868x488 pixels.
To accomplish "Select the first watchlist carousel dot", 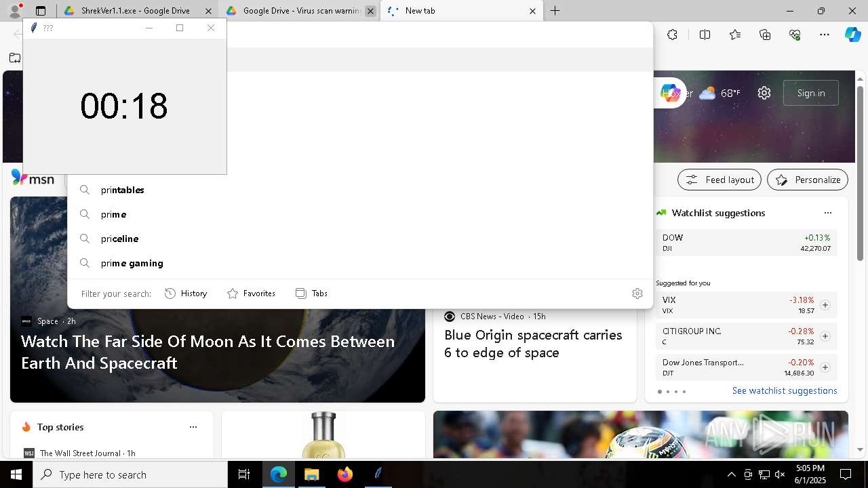I will pyautogui.click(x=659, y=392).
